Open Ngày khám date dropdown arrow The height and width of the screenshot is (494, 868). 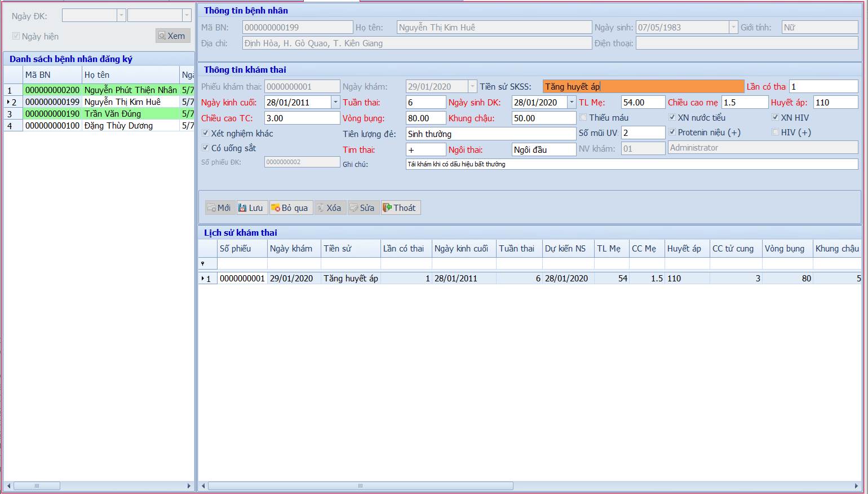[473, 86]
